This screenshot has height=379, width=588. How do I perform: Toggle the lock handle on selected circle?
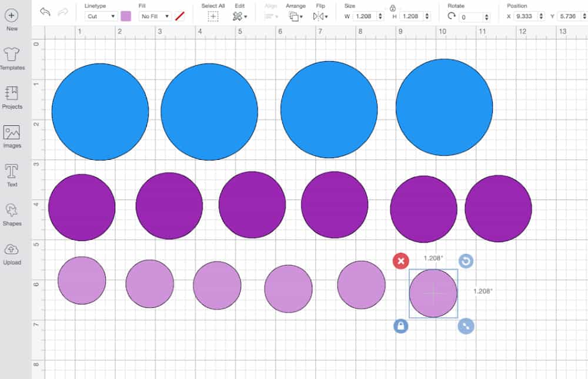(400, 326)
